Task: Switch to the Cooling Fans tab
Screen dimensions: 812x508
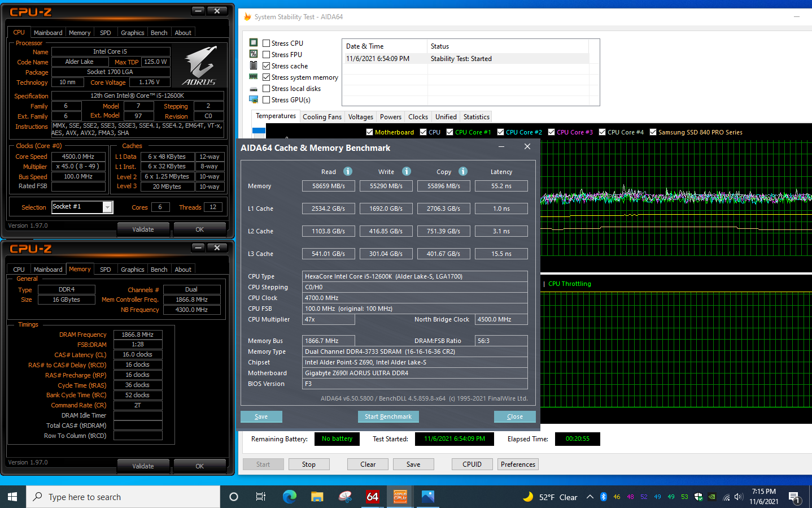Action: pos(322,117)
